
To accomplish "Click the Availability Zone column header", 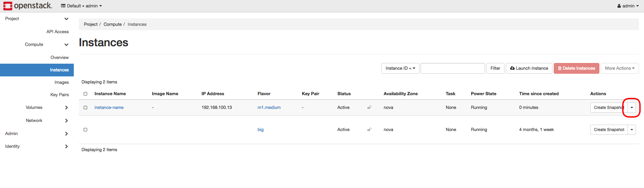I will click(400, 94).
